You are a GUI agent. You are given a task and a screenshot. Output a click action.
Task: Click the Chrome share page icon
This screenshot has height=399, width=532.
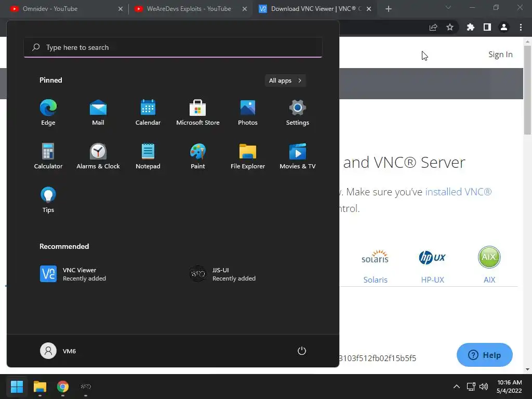pos(433,27)
